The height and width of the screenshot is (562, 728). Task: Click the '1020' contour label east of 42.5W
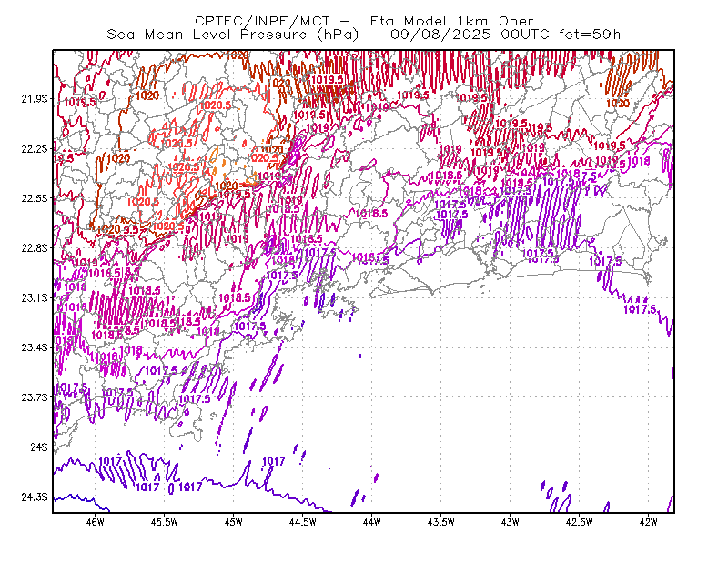click(618, 103)
